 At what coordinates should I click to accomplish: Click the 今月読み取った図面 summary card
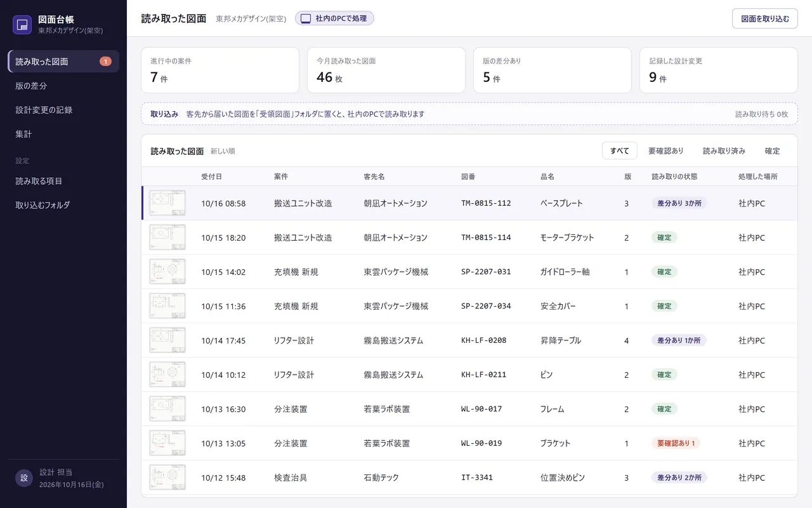pyautogui.click(x=386, y=70)
